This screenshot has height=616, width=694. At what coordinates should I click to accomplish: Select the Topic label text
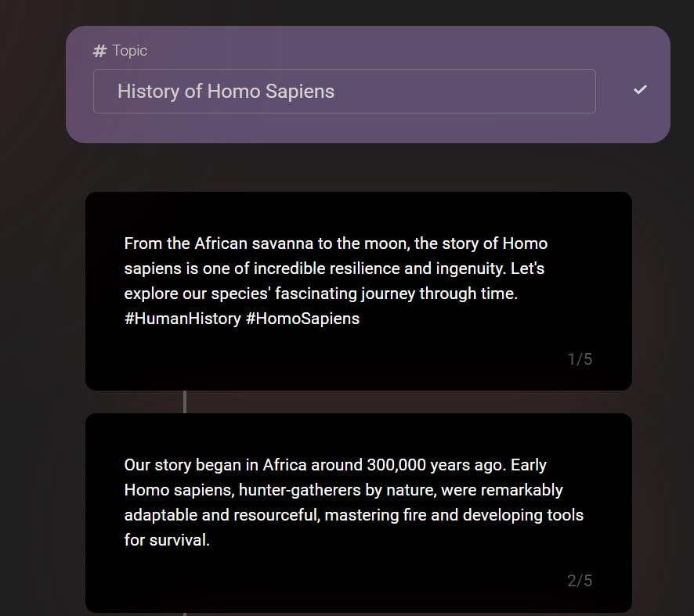click(130, 51)
